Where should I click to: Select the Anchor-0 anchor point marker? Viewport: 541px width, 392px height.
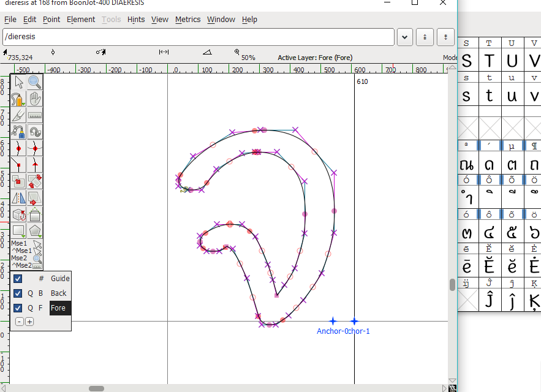(333, 322)
